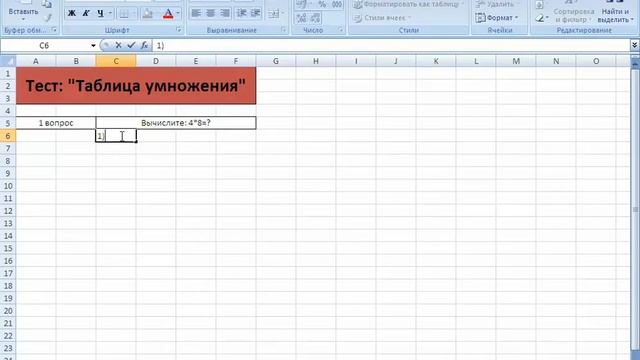Click the fill color bucket icon
This screenshot has width=640, height=360.
coord(147,13)
